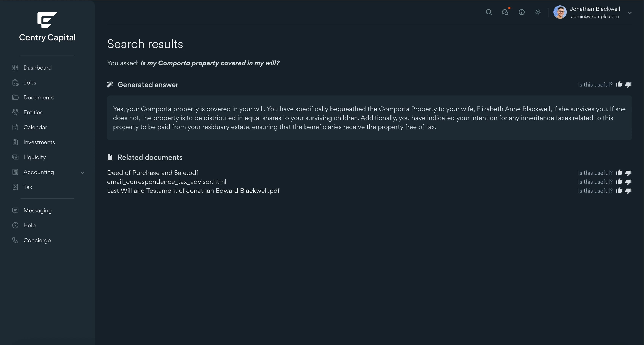Click the info circle icon in header
The height and width of the screenshot is (345, 644).
click(522, 12)
